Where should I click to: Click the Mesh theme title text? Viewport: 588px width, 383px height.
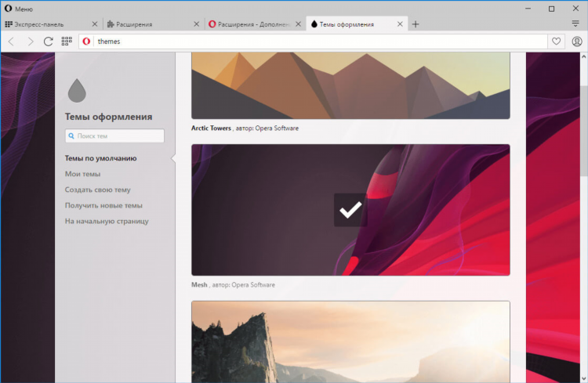(199, 285)
